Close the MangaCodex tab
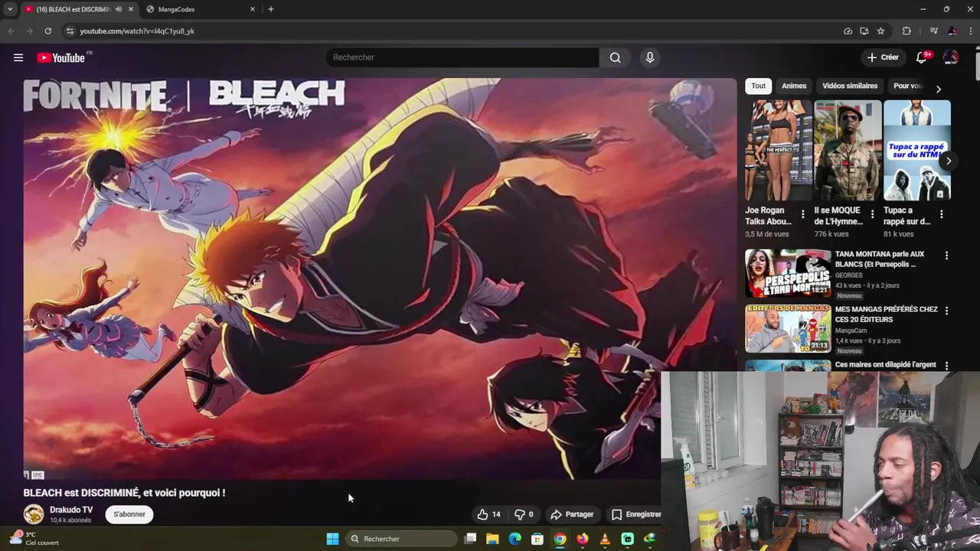 pos(253,9)
